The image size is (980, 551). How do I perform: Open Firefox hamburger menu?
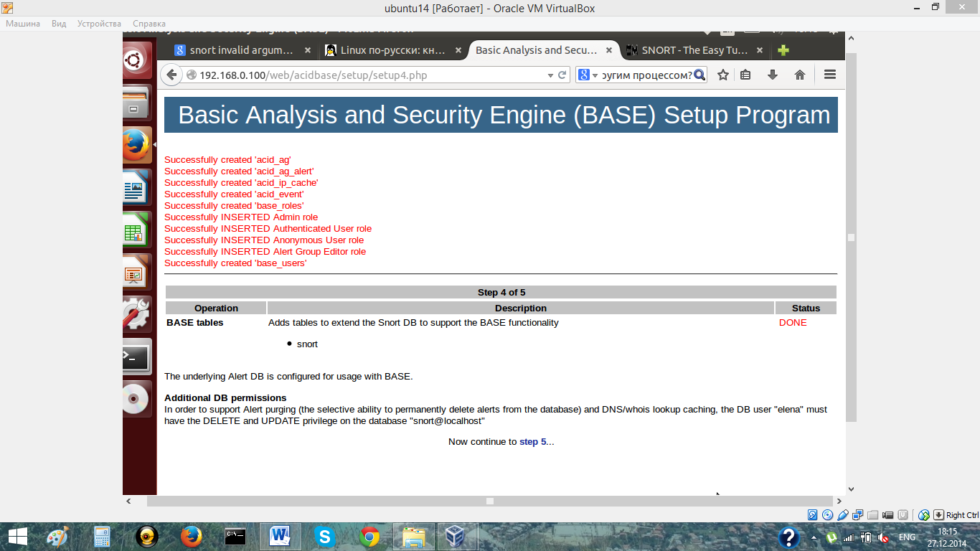pos(830,75)
